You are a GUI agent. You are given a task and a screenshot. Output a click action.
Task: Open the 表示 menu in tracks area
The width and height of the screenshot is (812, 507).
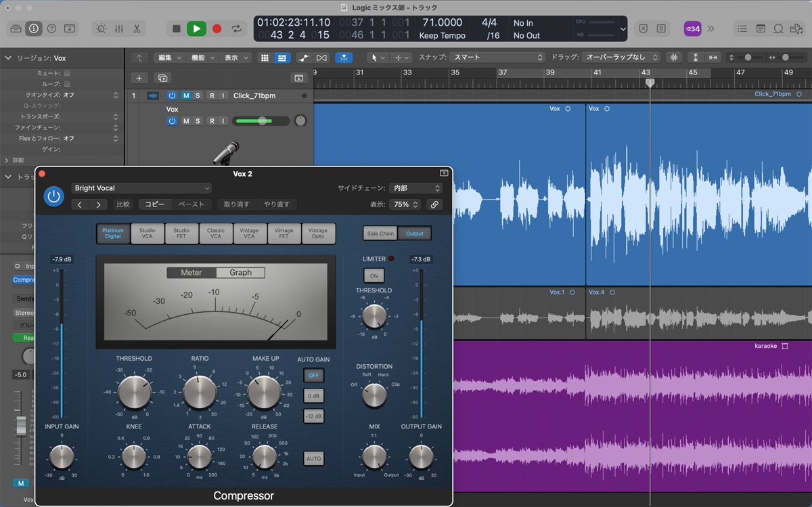pos(235,58)
